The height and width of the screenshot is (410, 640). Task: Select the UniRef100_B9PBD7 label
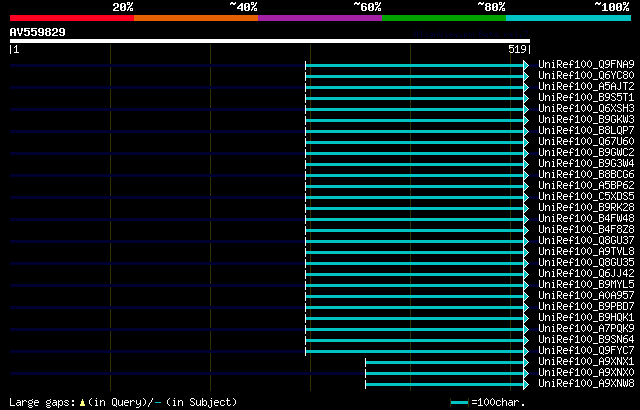[x=586, y=307]
